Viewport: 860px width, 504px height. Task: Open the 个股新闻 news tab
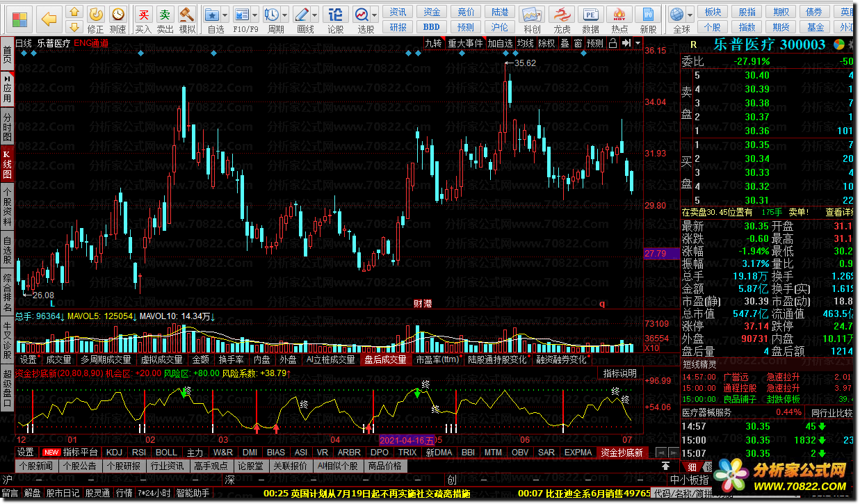tap(35, 466)
